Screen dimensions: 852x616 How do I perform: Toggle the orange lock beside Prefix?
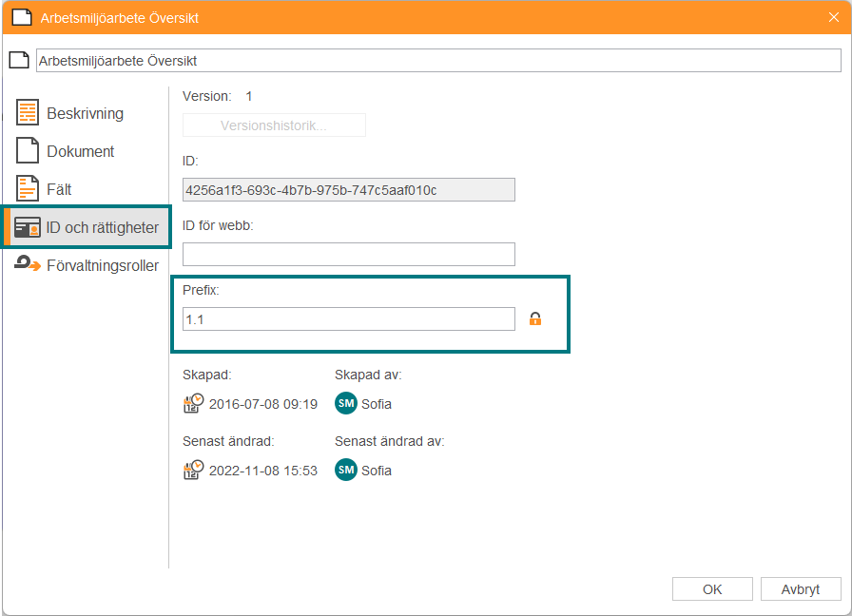pyautogui.click(x=535, y=319)
